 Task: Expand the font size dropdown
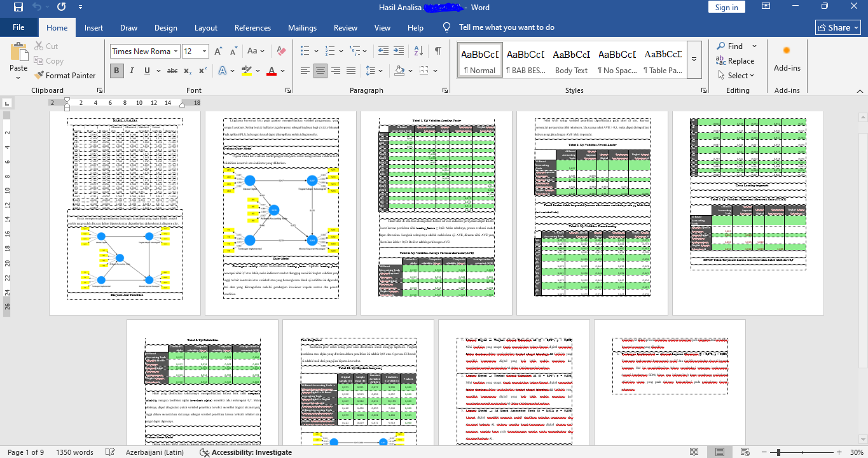tap(204, 52)
